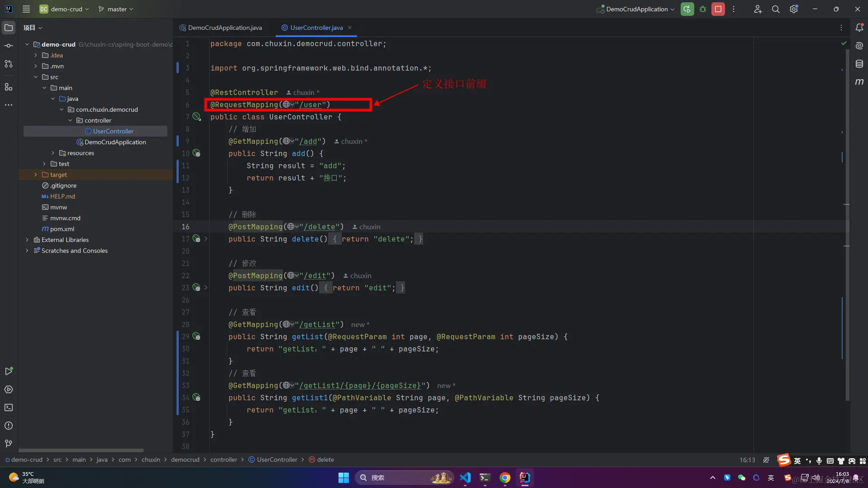Open the Pull Requests tool window
This screenshot has height=488, width=868.
click(9, 64)
